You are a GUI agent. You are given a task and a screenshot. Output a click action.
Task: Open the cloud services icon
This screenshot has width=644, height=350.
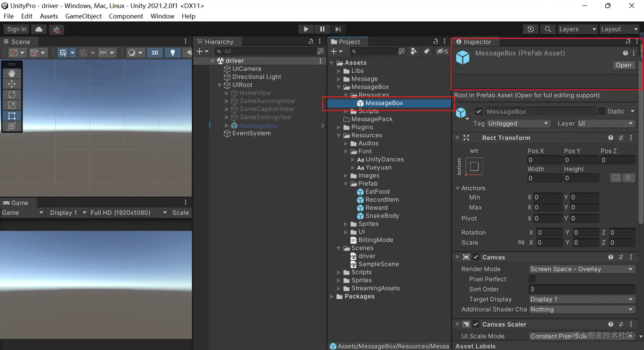pos(39,29)
